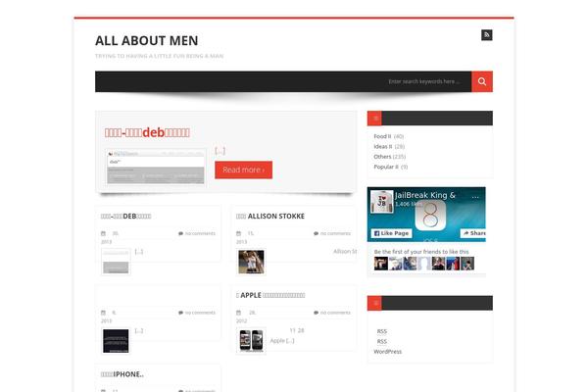The image size is (588, 392).
Task: Open JailBreak King page title
Action: click(425, 195)
